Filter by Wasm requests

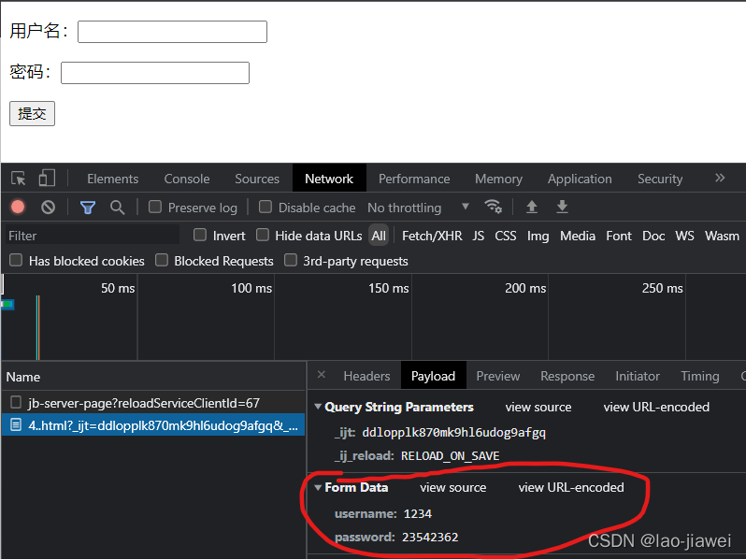point(723,236)
